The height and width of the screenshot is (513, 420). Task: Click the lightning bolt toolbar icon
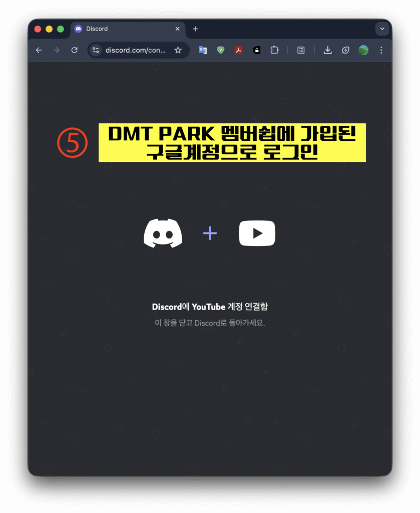[345, 50]
